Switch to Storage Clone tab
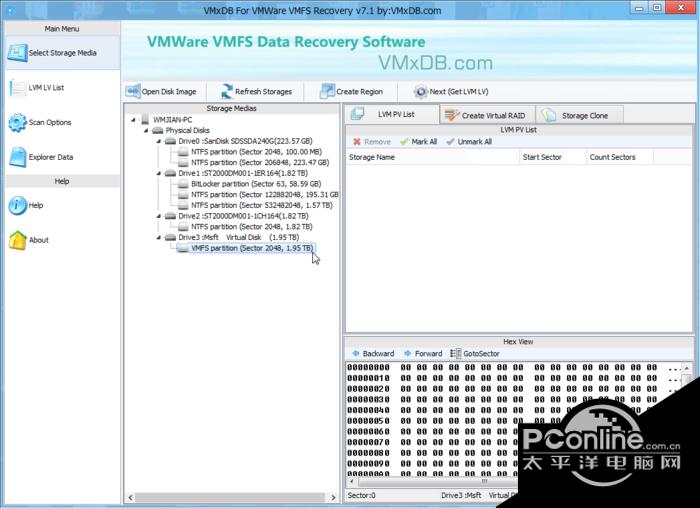700x508 pixels. pyautogui.click(x=579, y=115)
